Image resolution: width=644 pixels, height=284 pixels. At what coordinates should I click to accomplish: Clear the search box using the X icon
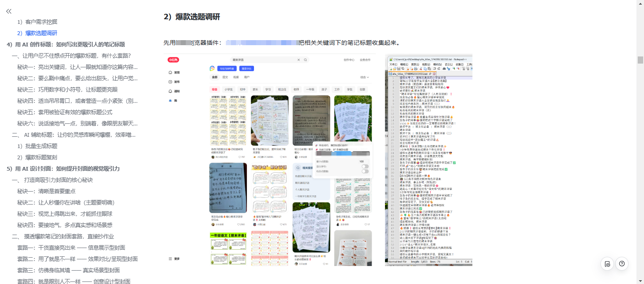(298, 60)
